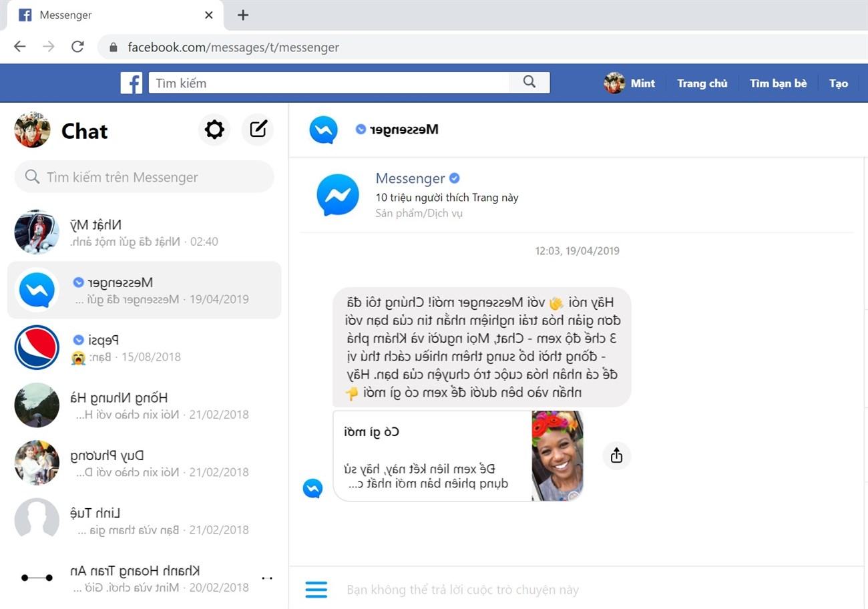This screenshot has width=868, height=609.
Task: Click own profile picture beside Chat title
Action: click(32, 130)
